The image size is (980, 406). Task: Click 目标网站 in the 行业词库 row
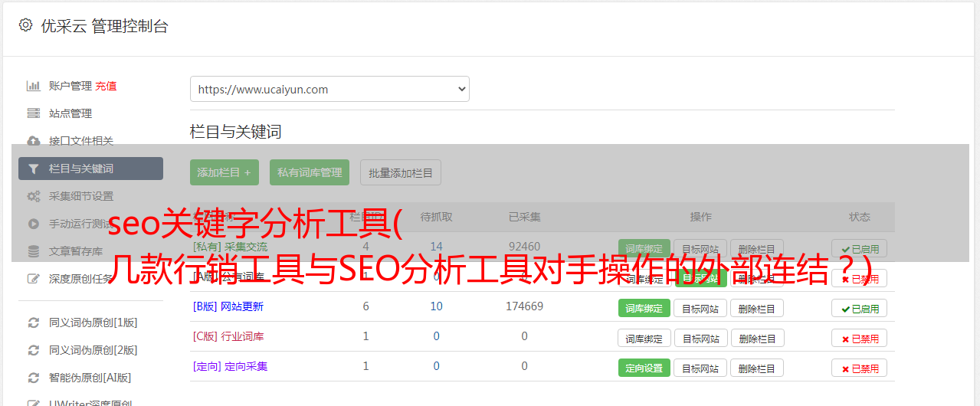coord(700,338)
